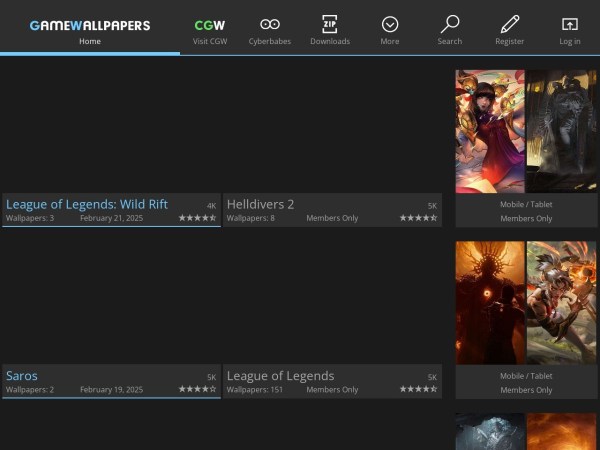Viewport: 600px width, 450px height.
Task: Open the Visit CGW icon
Action: (x=210, y=25)
